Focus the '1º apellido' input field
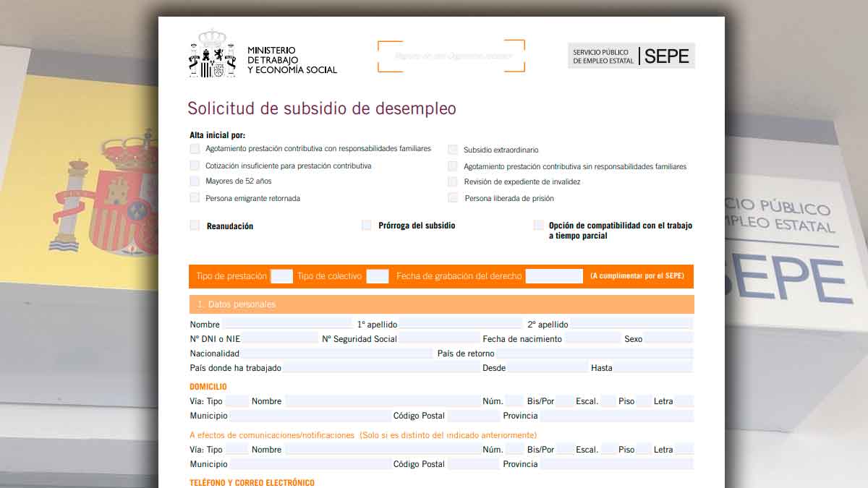This screenshot has width=868, height=488. pos(460,325)
